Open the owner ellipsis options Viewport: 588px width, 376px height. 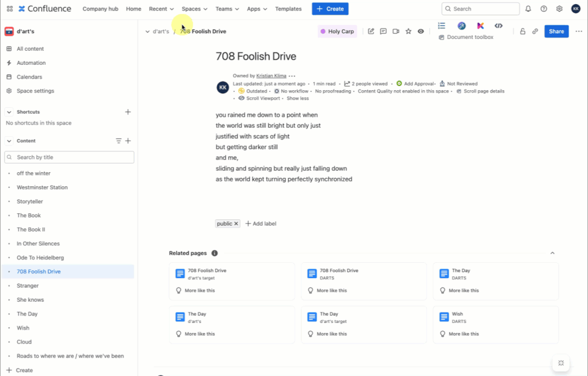pyautogui.click(x=292, y=76)
